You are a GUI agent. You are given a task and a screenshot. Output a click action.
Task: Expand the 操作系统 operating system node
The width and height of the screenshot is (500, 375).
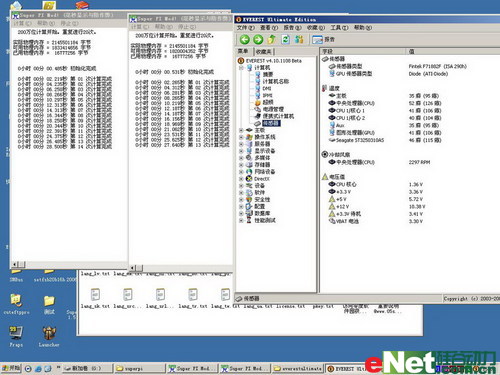[x=241, y=137]
